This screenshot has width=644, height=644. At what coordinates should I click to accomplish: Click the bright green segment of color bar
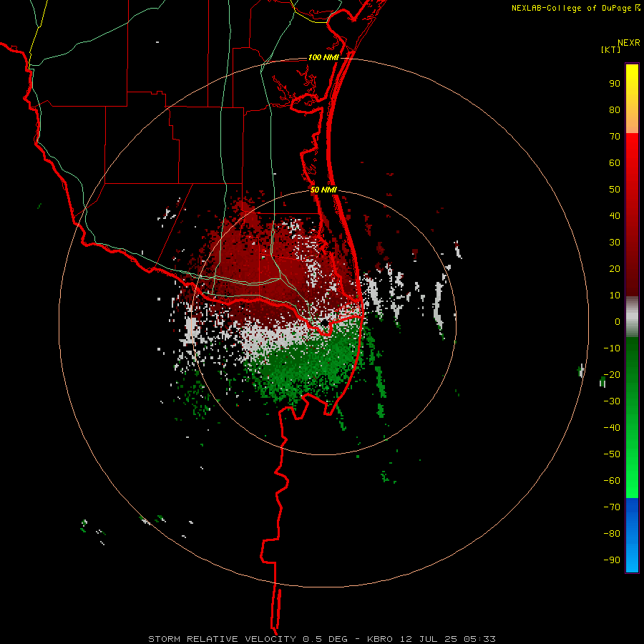tap(632, 460)
